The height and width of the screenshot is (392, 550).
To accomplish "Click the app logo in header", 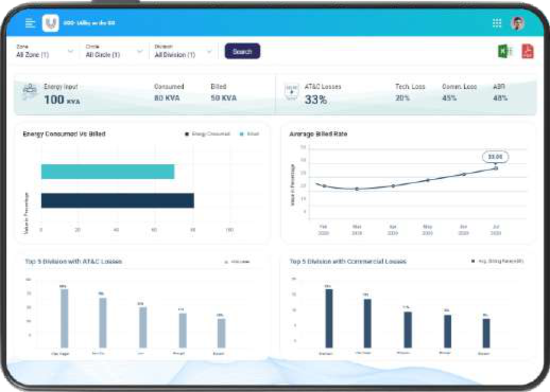I will coord(50,23).
